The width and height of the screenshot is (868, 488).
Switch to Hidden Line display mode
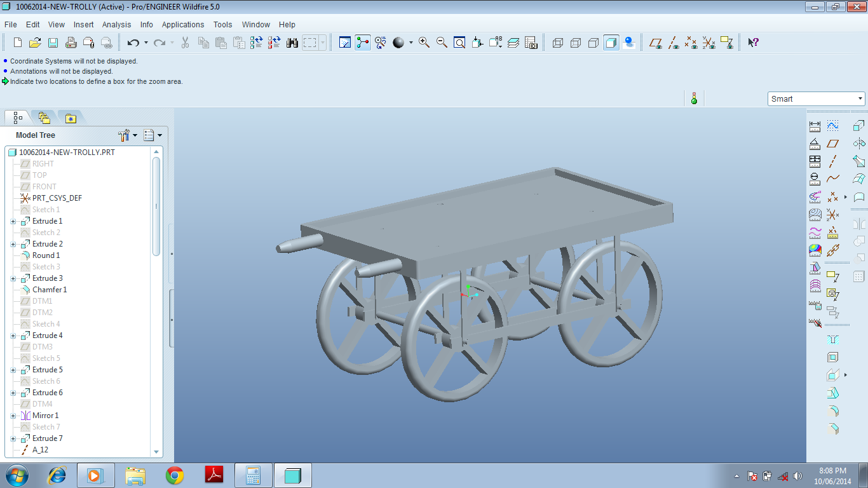tap(576, 43)
